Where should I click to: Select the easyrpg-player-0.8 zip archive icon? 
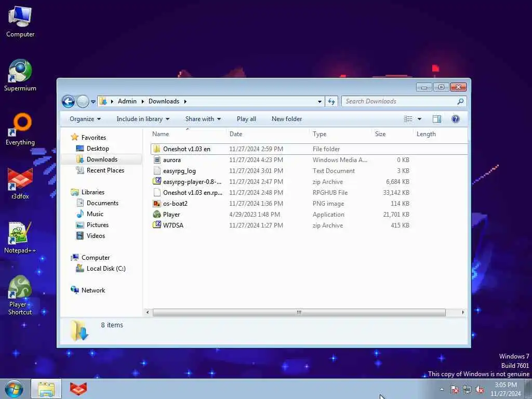(x=157, y=181)
